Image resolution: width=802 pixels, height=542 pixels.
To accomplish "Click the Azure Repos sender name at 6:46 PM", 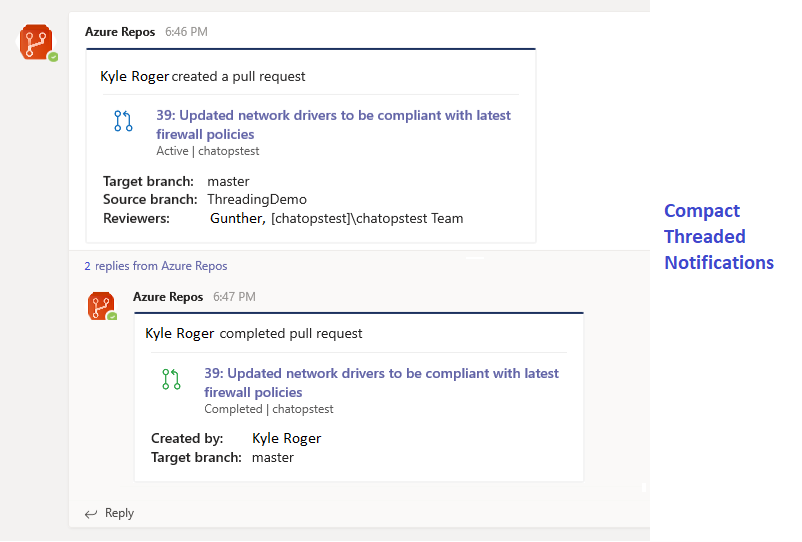I will click(120, 32).
